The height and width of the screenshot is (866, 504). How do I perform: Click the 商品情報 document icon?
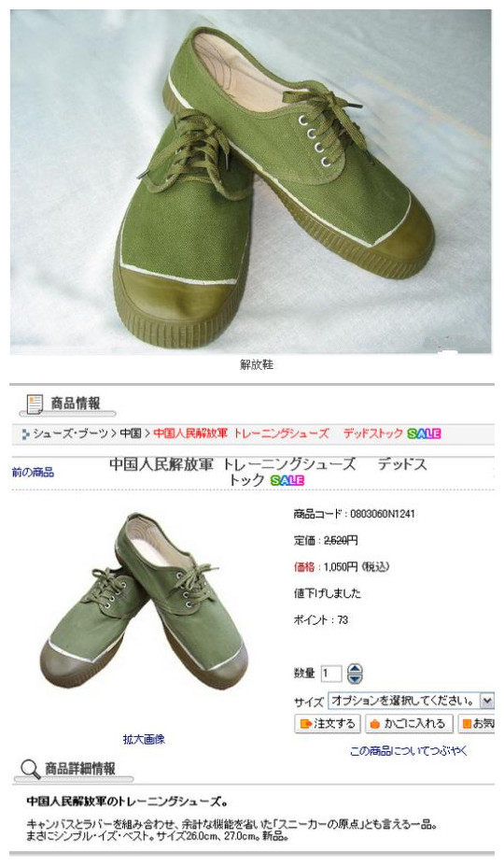coord(35,404)
